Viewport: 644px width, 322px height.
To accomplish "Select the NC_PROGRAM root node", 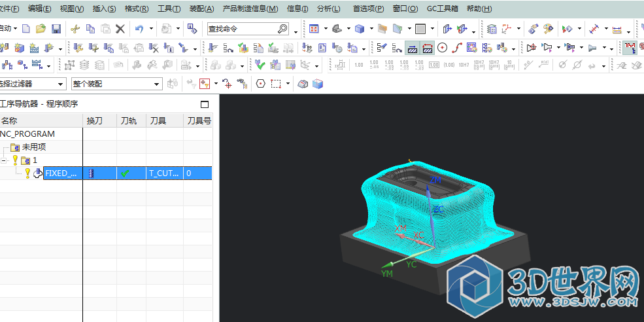I will tap(28, 134).
